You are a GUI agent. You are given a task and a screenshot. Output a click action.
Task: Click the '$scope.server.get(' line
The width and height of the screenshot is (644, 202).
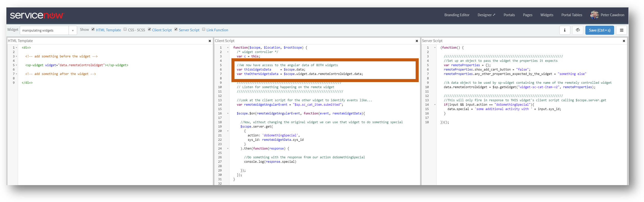pos(256,127)
